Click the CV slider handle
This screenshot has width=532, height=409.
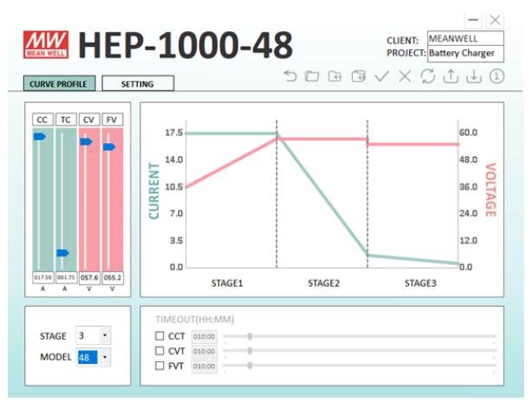(86, 141)
